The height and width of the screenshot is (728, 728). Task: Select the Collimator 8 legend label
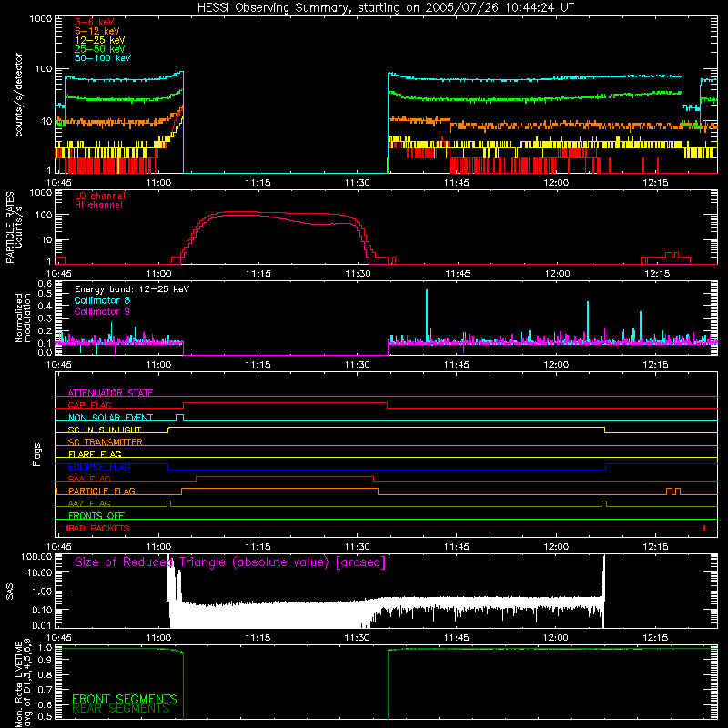click(102, 300)
